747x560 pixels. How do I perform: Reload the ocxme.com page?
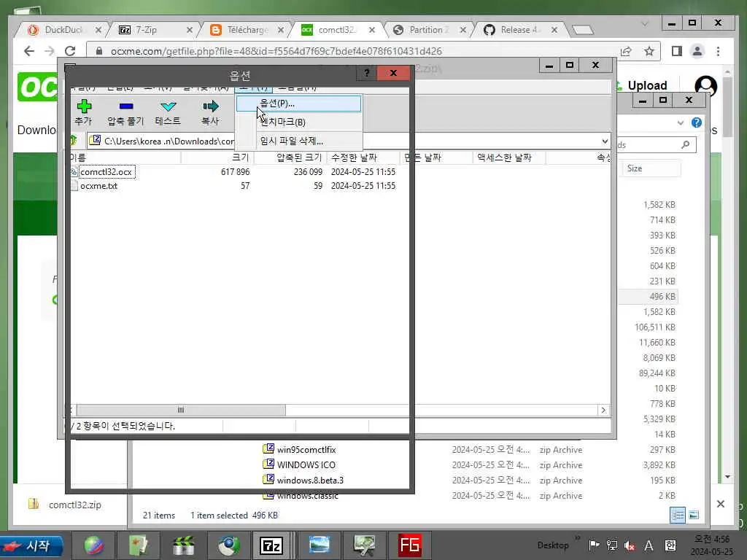pos(70,51)
